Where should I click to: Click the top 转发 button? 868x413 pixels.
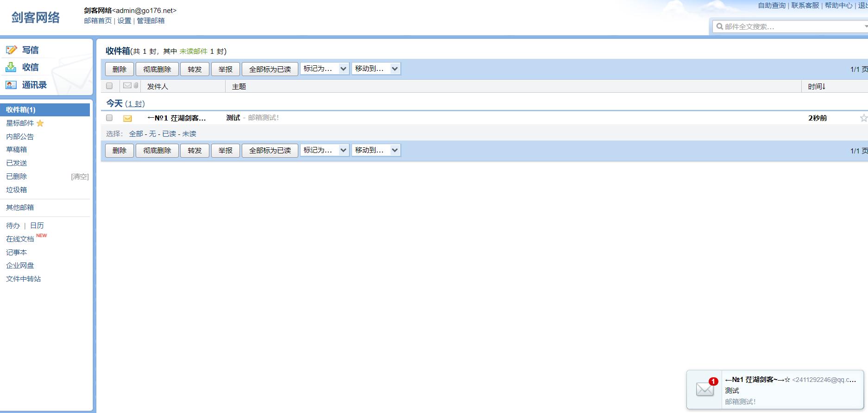pyautogui.click(x=195, y=69)
